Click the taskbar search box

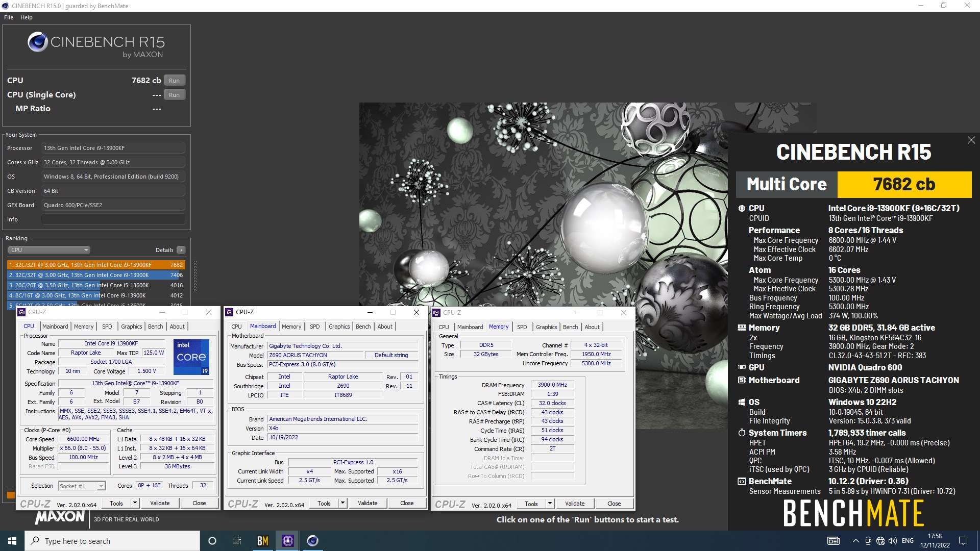[112, 541]
